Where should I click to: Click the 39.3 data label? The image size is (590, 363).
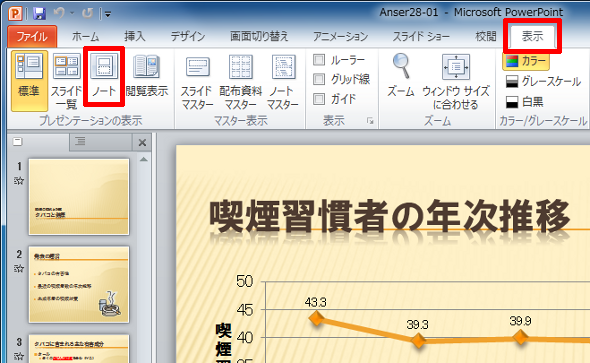(417, 324)
